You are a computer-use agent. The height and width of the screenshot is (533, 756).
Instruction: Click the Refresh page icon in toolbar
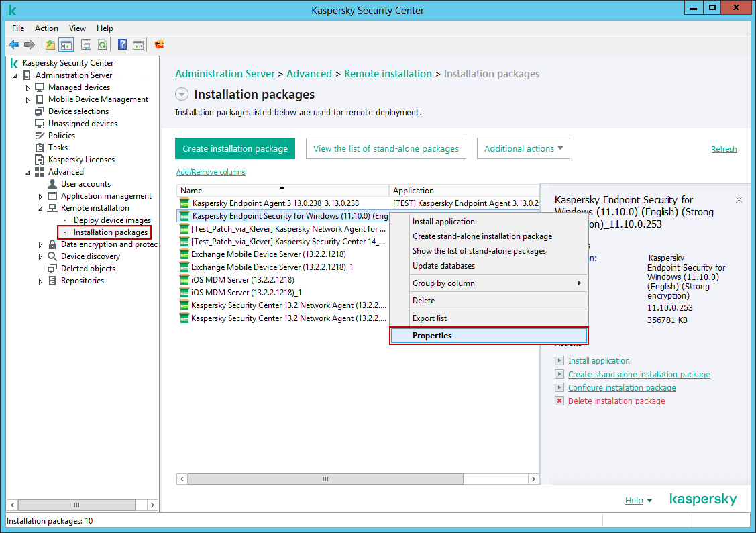pos(102,45)
